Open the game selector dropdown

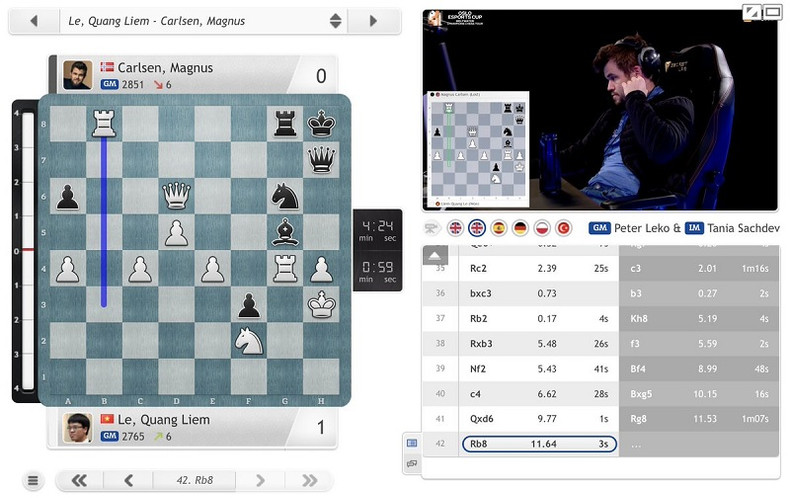point(335,20)
